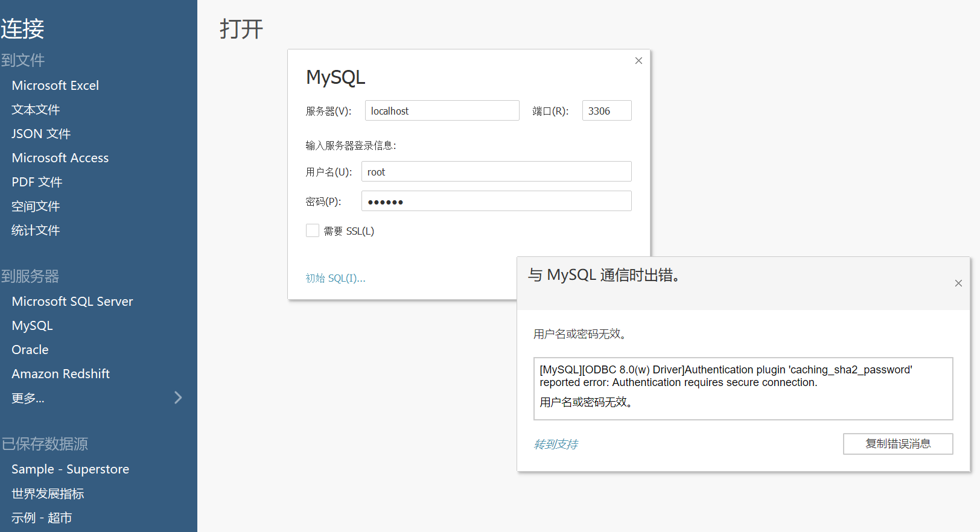
Task: Click the 到服务器 section header
Action: click(x=30, y=276)
